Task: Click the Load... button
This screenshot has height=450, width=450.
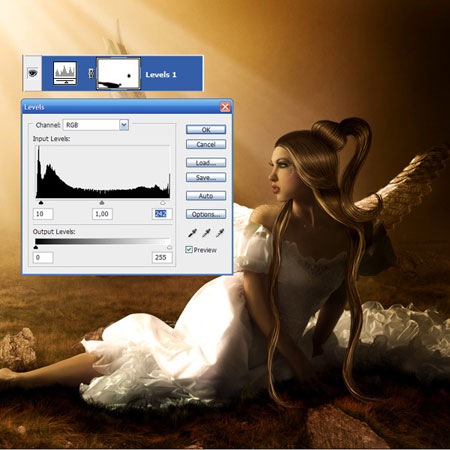Action: (206, 163)
